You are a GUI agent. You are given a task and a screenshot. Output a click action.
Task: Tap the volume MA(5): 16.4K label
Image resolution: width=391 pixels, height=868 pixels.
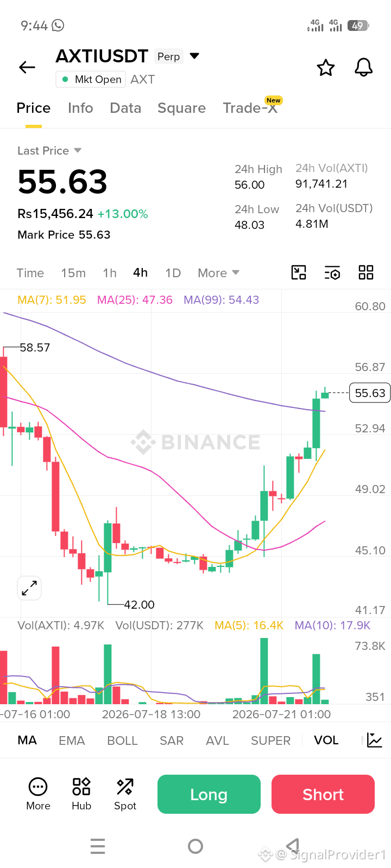click(x=249, y=626)
